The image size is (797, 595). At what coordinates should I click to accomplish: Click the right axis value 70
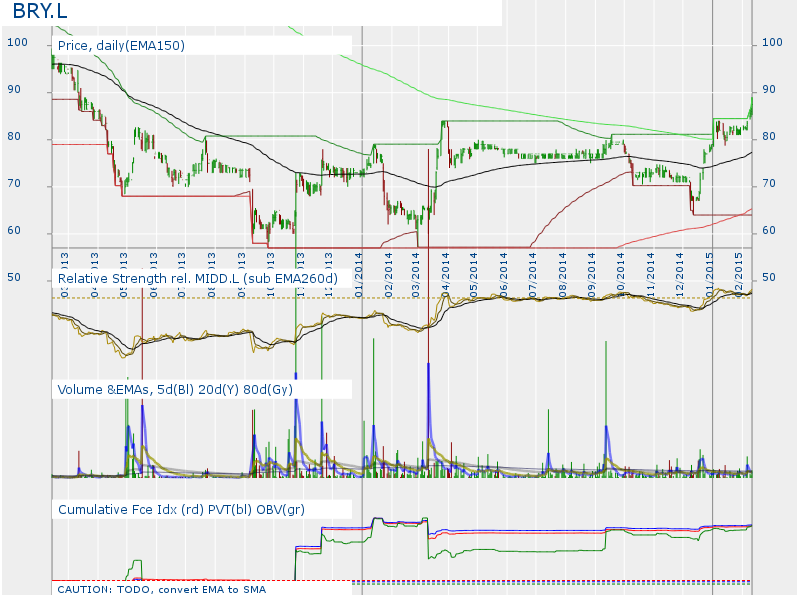[x=769, y=183]
